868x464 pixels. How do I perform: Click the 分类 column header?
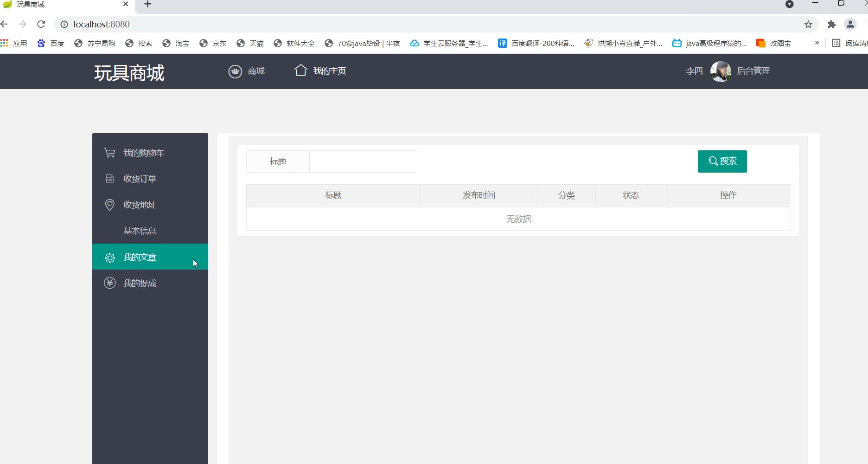(567, 195)
